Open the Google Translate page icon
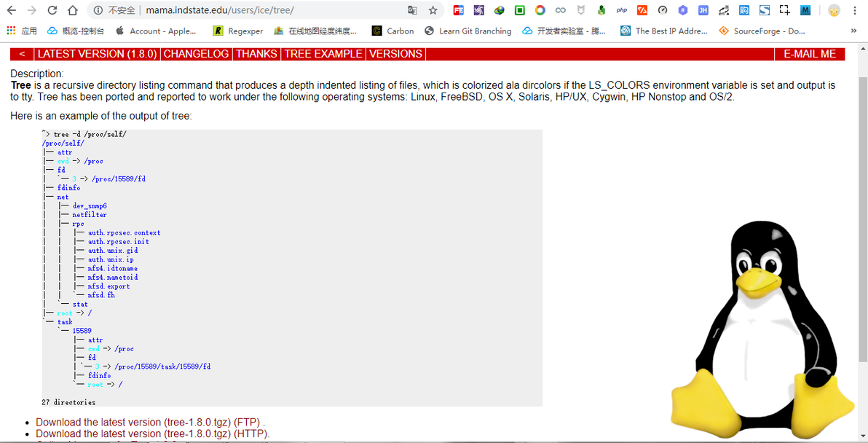Image resolution: width=868 pixels, height=443 pixels. click(x=412, y=10)
